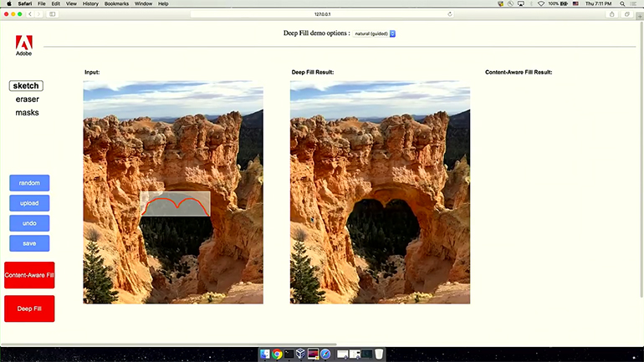Image resolution: width=644 pixels, height=362 pixels.
Task: Select the sketch tool mode
Action: coord(26,86)
